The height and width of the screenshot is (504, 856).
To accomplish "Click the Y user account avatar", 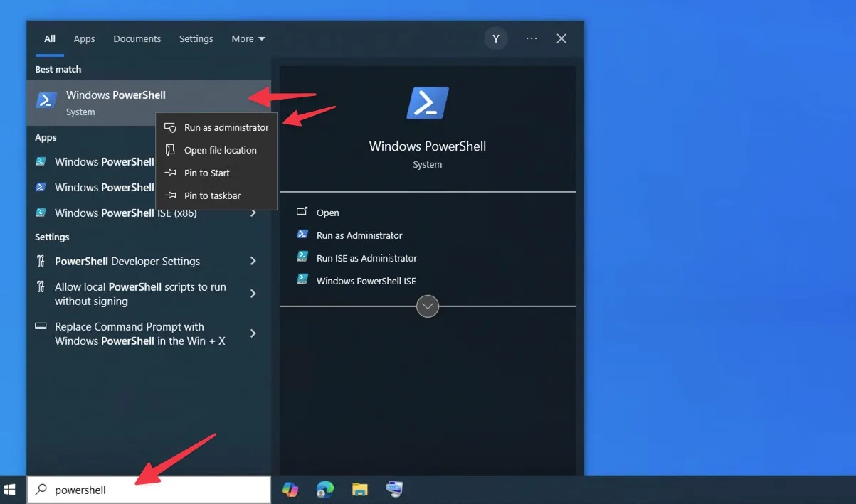I will point(496,39).
